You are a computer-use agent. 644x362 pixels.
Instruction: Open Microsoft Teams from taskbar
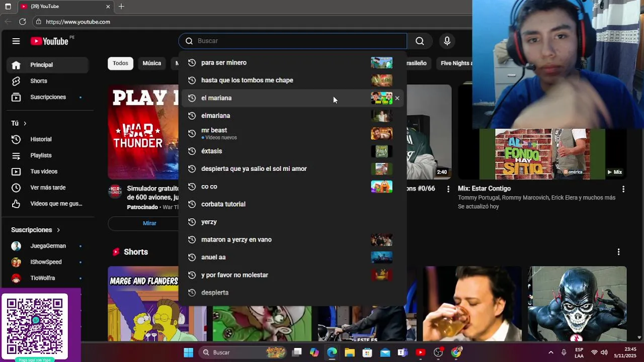403,352
